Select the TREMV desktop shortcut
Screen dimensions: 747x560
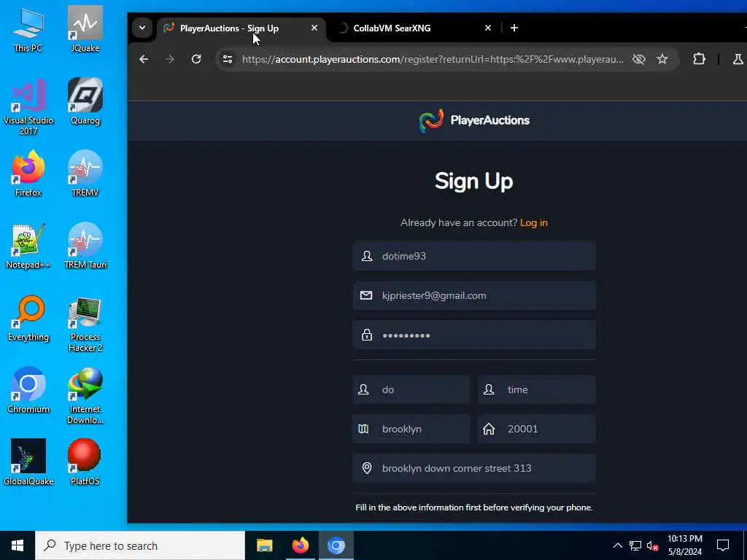tap(85, 174)
